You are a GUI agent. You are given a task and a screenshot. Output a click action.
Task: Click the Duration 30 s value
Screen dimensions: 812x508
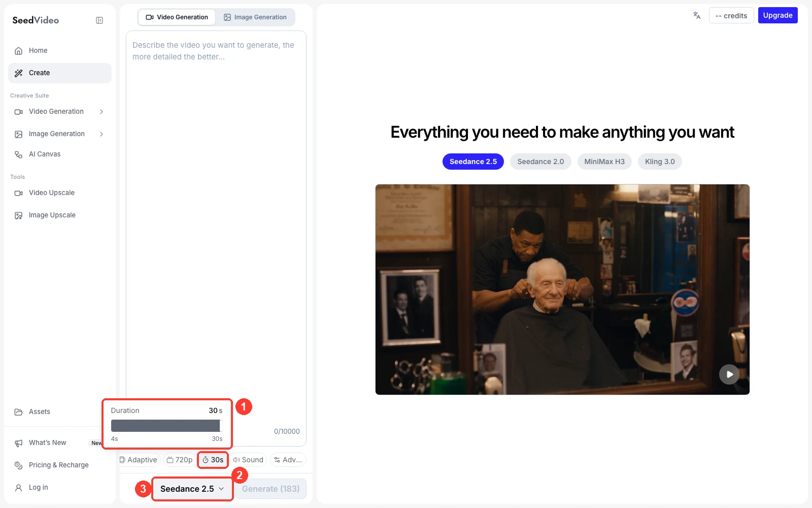[216, 410]
